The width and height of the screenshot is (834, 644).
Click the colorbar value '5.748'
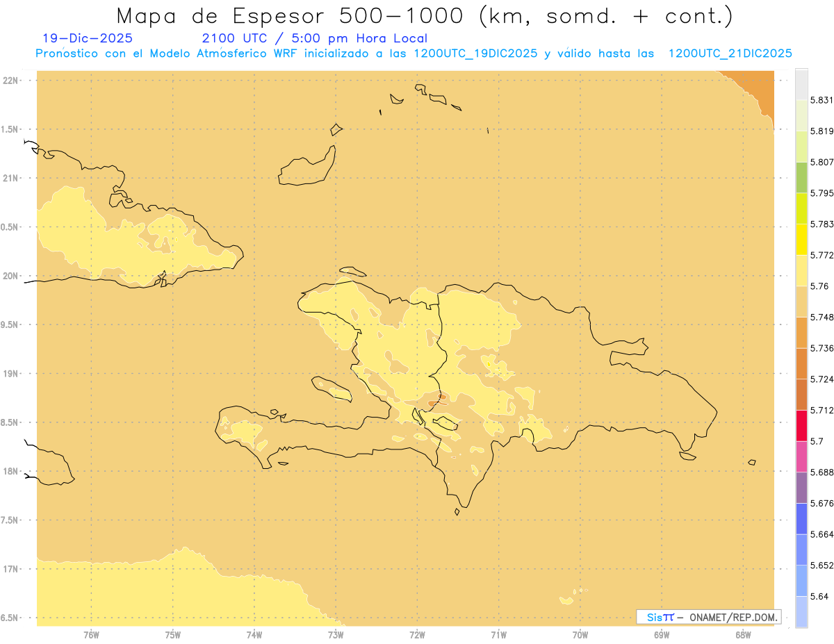822,317
